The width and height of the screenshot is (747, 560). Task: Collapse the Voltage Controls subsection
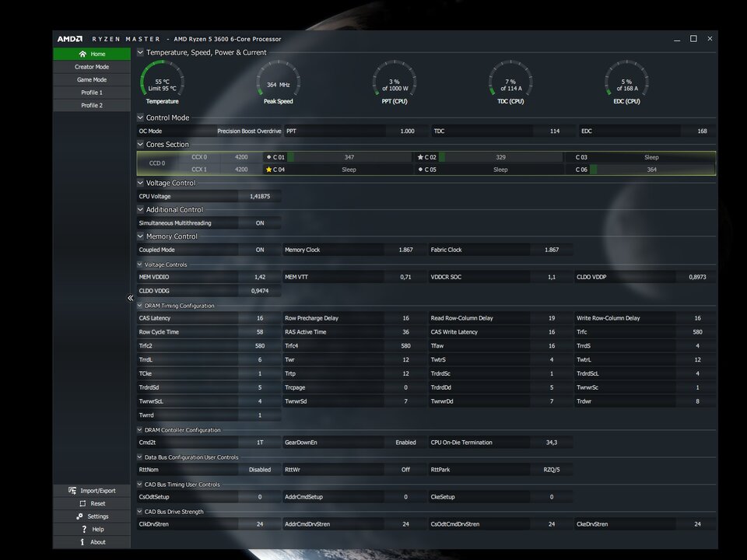(x=139, y=264)
